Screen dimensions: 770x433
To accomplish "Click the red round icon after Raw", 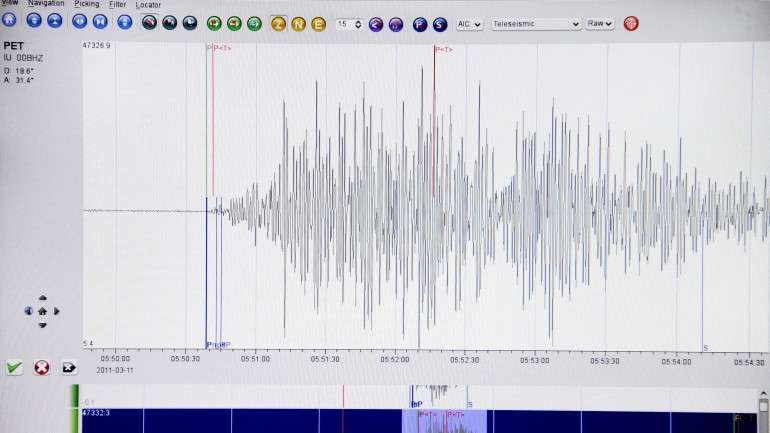I will click(x=631, y=24).
